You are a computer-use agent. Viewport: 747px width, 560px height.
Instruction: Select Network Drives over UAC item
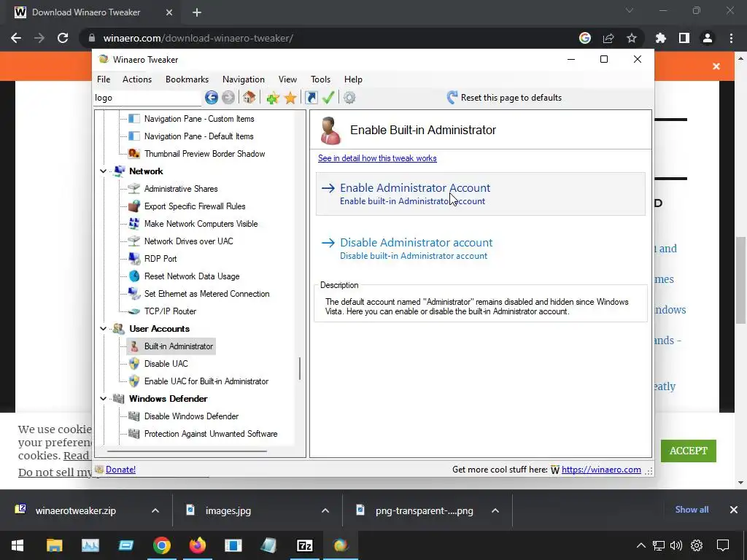pos(189,241)
